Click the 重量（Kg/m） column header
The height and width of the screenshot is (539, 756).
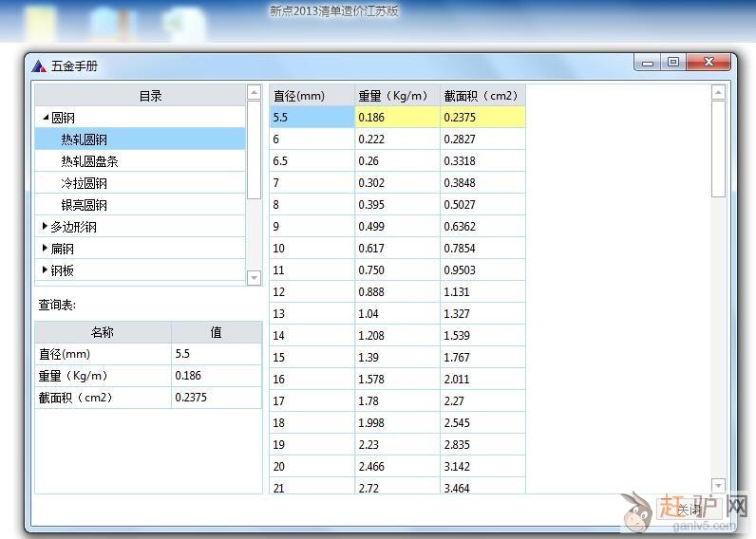[x=396, y=95]
